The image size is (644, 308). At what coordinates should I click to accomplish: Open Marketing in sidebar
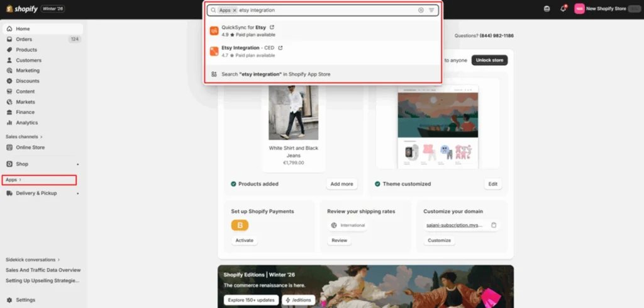43,71
